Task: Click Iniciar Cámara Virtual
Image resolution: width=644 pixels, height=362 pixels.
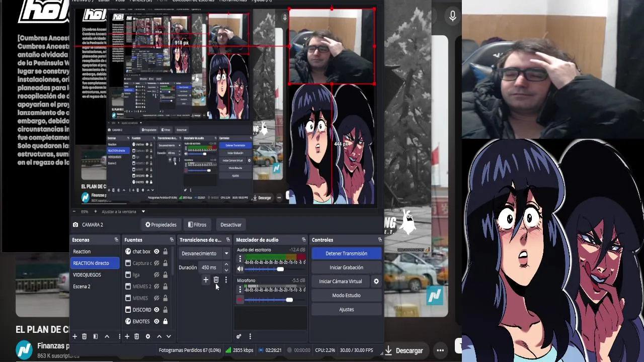Action: click(x=341, y=282)
